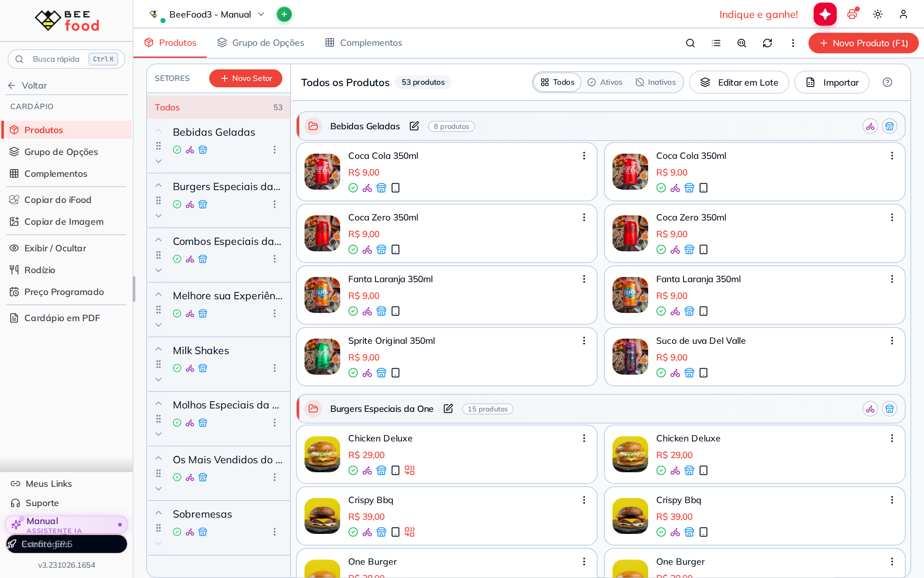Toggle light theme sun icon

(x=878, y=14)
